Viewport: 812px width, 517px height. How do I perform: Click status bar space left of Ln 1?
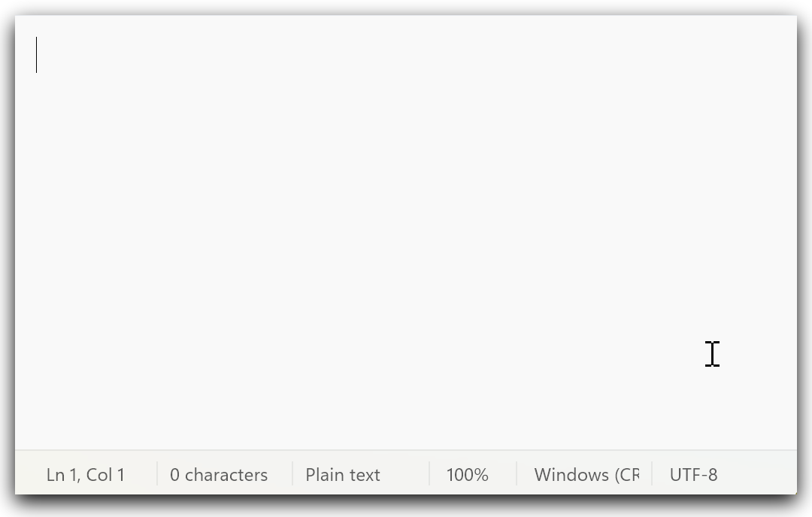[x=30, y=475]
